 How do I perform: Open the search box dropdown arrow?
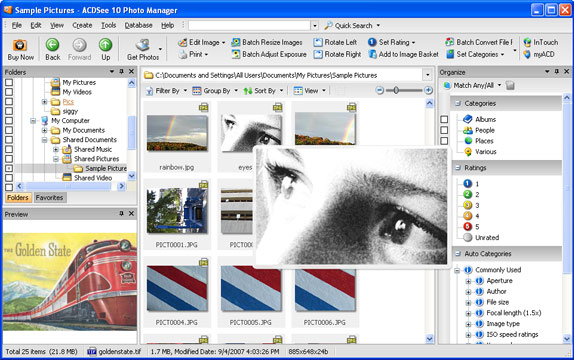pos(314,26)
